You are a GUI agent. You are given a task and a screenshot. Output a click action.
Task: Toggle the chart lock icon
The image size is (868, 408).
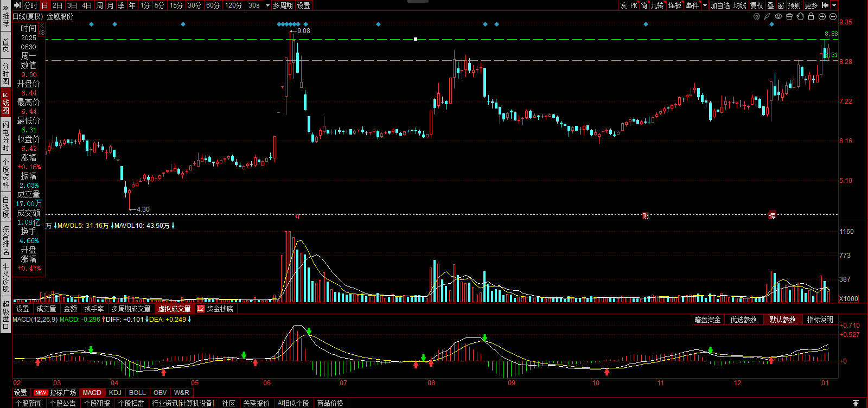811,16
